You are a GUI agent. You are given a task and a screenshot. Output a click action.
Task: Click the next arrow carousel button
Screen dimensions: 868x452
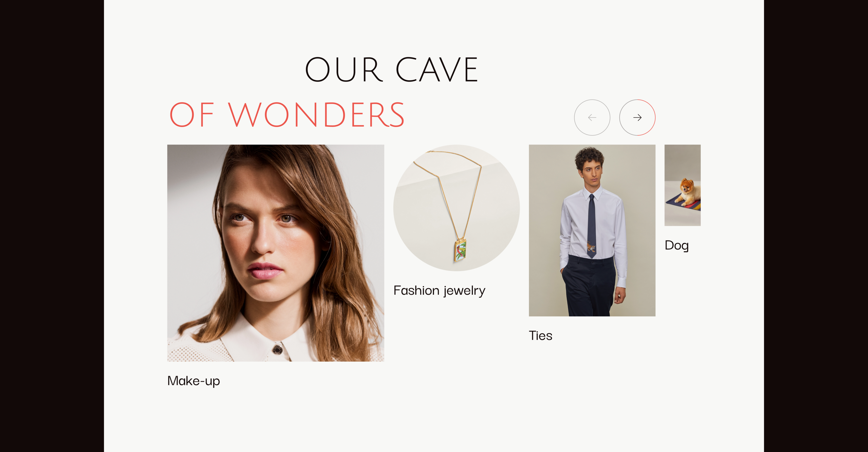[x=637, y=118]
